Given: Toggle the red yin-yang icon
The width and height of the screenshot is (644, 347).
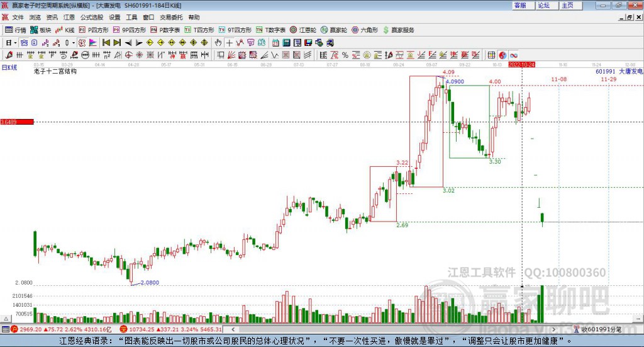Looking at the screenshot, I should coord(502,55).
